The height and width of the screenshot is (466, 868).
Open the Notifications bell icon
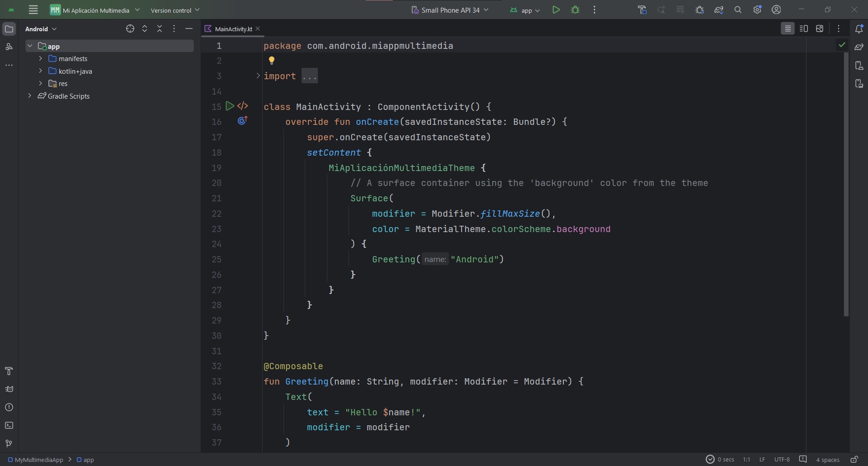[859, 29]
